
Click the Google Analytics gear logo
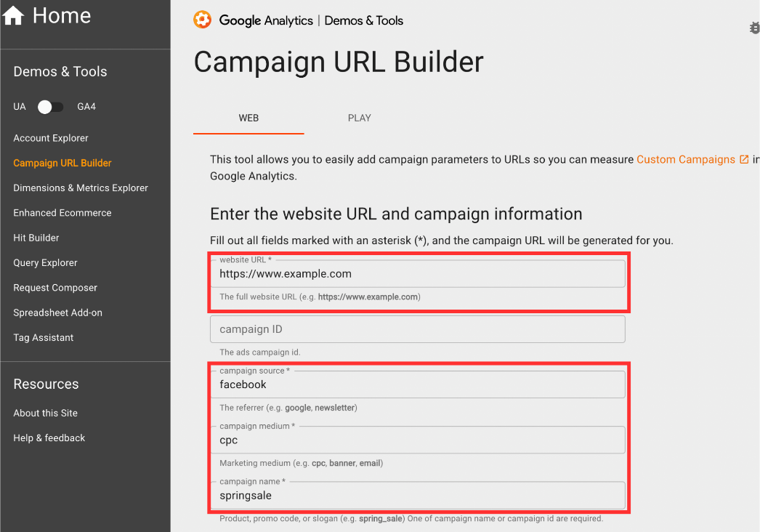coord(202,20)
